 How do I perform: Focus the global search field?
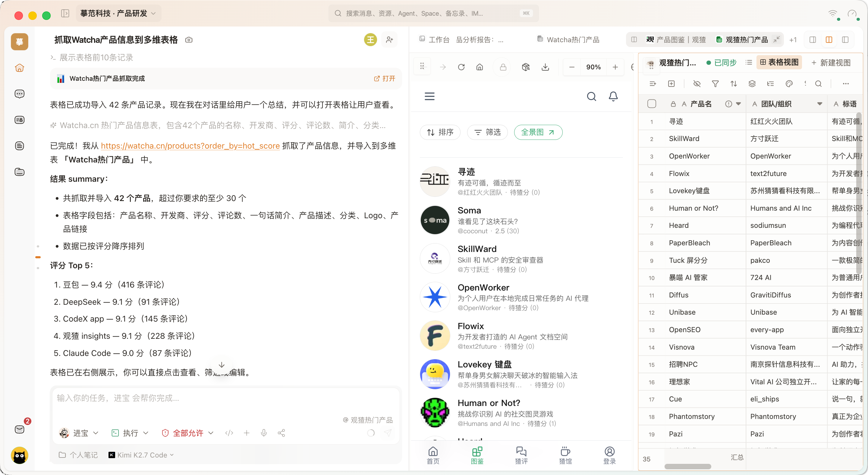(433, 14)
